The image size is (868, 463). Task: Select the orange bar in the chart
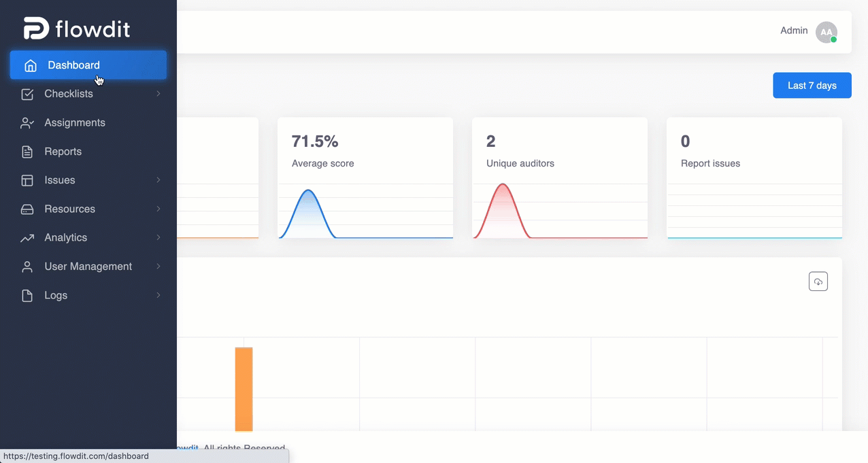pos(244,389)
